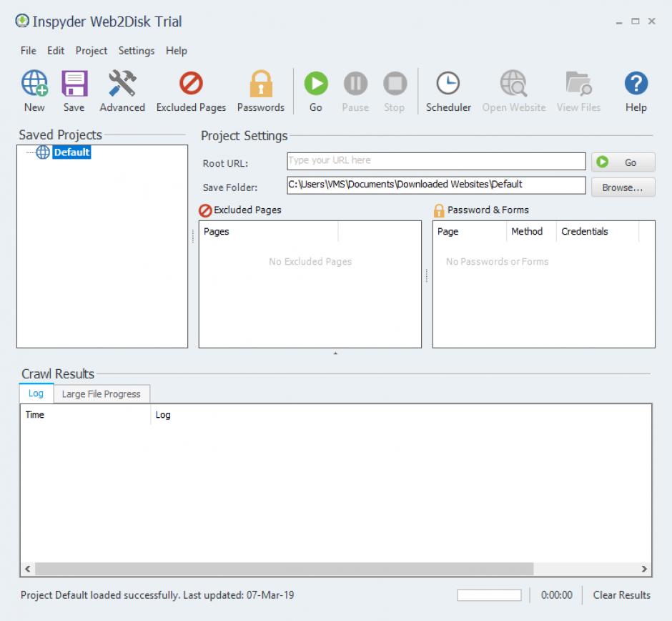The width and height of the screenshot is (672, 621).
Task: Click the Credentials column header
Action: pyautogui.click(x=598, y=232)
